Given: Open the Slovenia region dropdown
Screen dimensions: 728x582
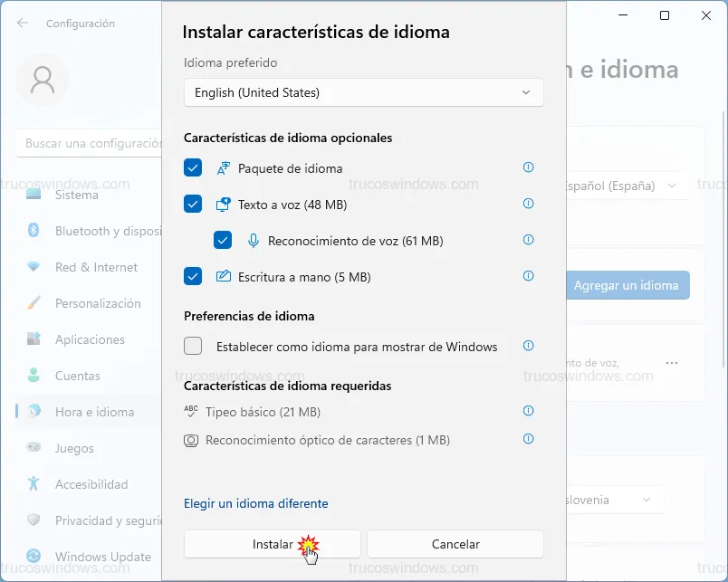Looking at the screenshot, I should [x=611, y=500].
